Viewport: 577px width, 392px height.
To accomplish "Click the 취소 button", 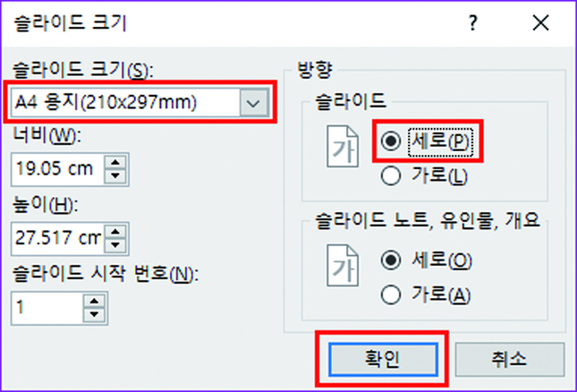I will click(x=508, y=359).
